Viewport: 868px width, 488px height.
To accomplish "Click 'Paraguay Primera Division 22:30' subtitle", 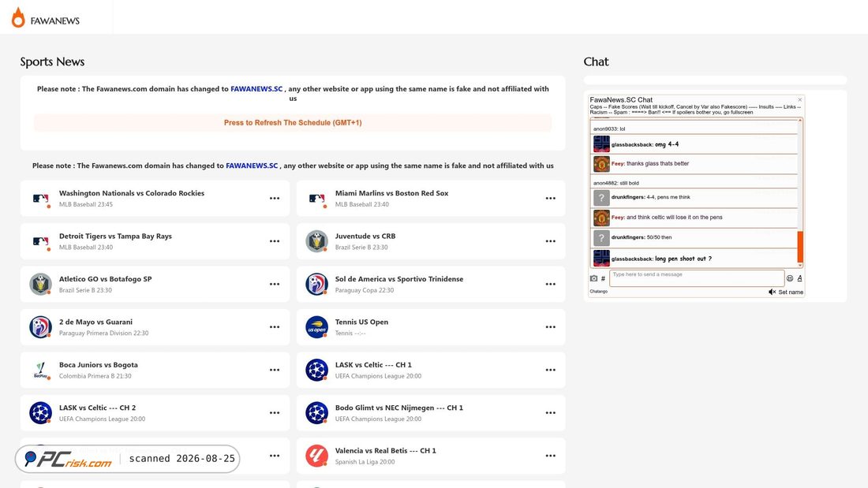I will (x=103, y=333).
